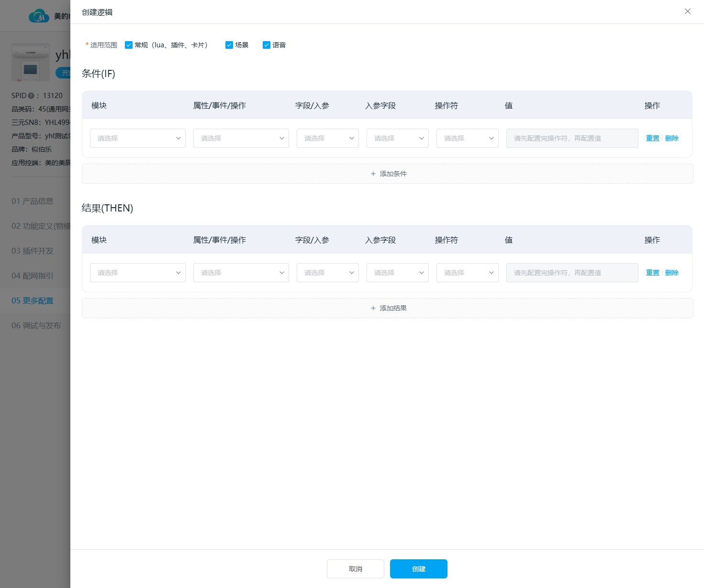Click the plus icon in 添加结果
704x588 pixels.
tap(373, 308)
